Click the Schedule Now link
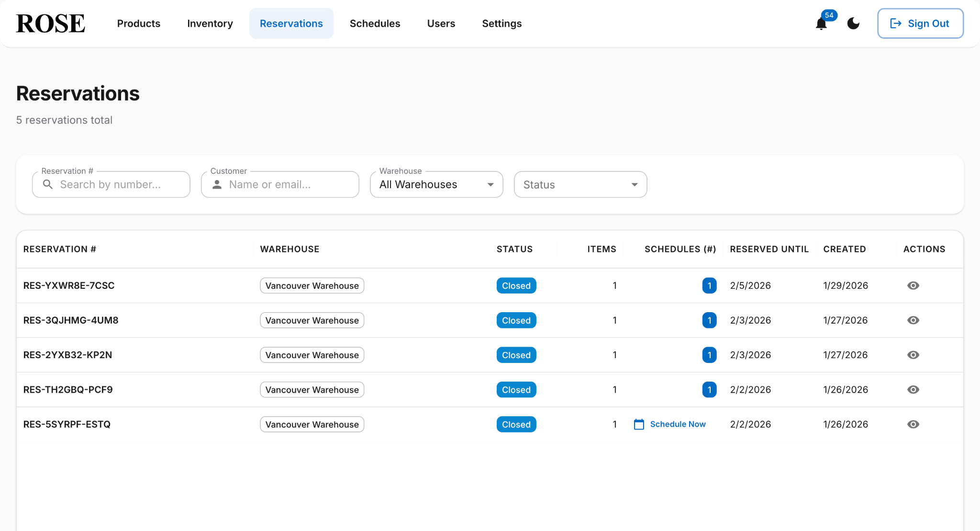Screen dimensions: 980x531 pos(678,424)
